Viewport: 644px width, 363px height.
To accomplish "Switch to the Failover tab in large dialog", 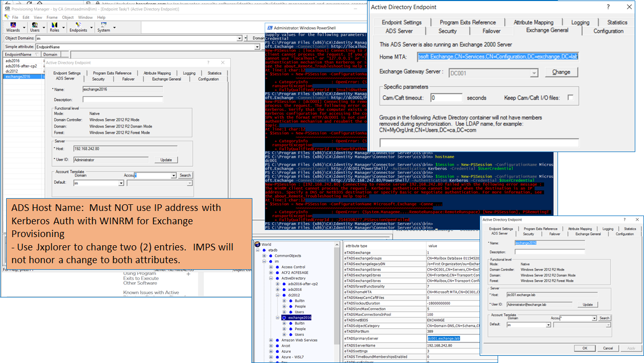I will tap(491, 31).
